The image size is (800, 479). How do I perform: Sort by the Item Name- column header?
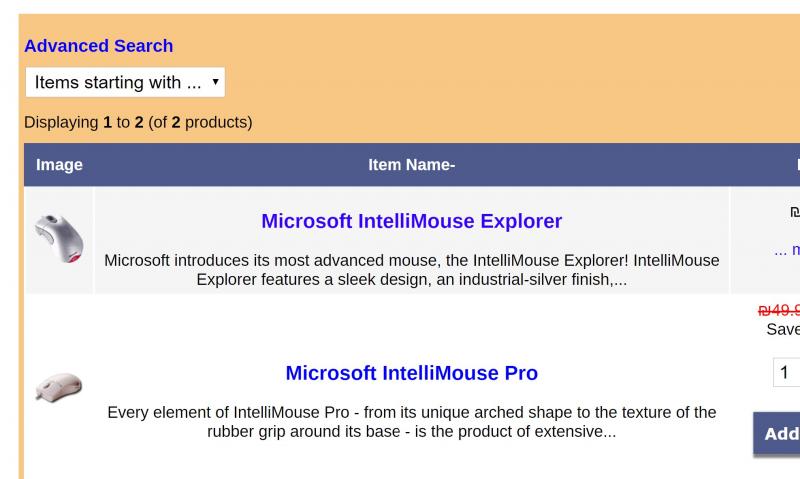[x=411, y=165]
